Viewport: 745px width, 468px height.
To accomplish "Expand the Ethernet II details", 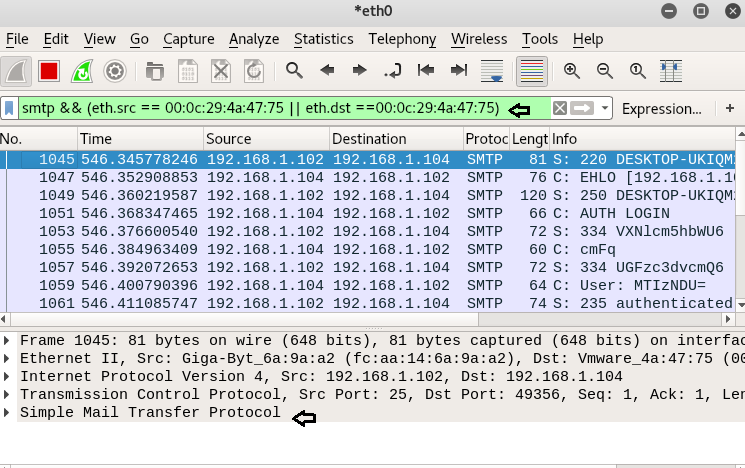I will pos(7,358).
